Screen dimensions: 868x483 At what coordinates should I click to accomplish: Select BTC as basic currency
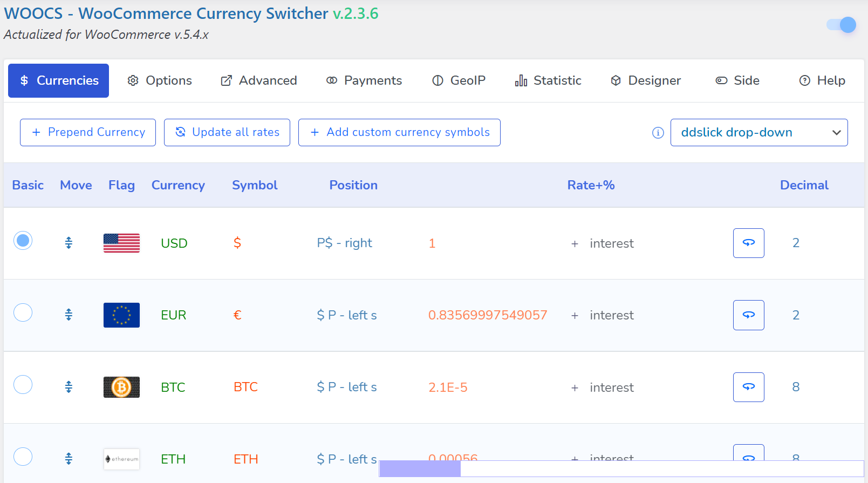pyautogui.click(x=23, y=385)
